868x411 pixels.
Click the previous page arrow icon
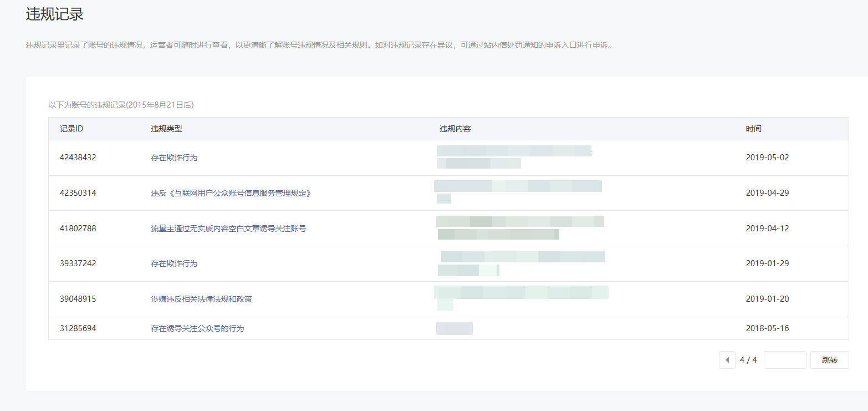pyautogui.click(x=727, y=360)
